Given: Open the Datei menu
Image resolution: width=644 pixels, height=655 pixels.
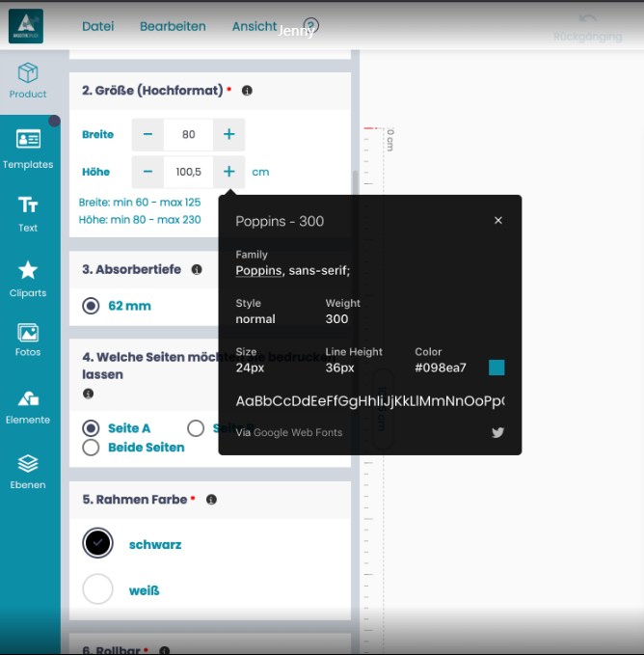Looking at the screenshot, I should click(x=98, y=26).
